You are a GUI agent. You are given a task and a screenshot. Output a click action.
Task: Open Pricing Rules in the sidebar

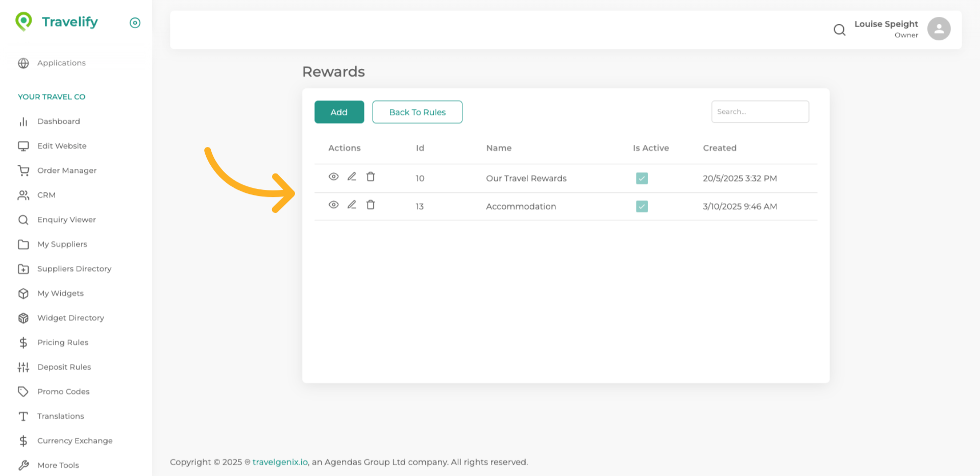[63, 342]
